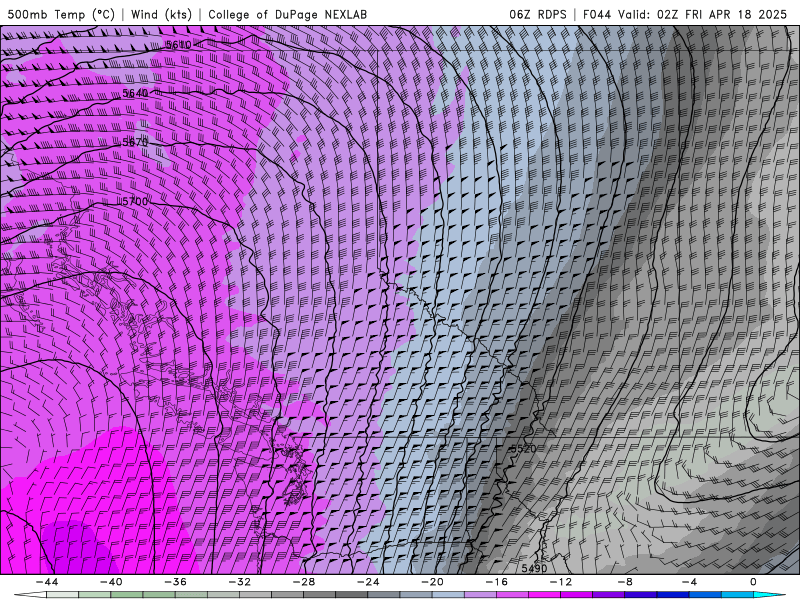
Task: Select the 'College of DuPage NEXLAB' text
Action: click(287, 14)
